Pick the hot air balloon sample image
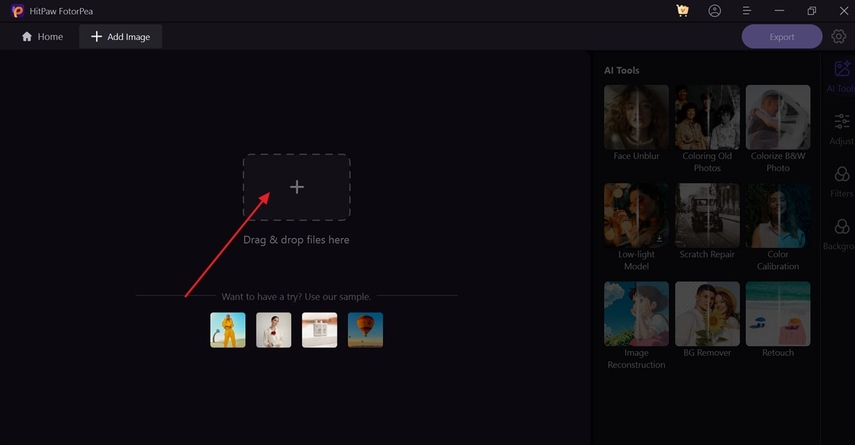 point(365,330)
